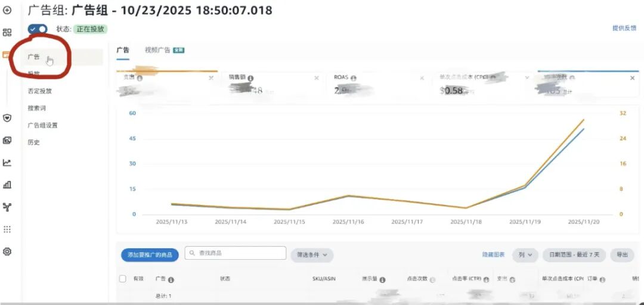The width and height of the screenshot is (644, 305).
Task: Click the 正在投放 status badge
Action: tap(91, 29)
